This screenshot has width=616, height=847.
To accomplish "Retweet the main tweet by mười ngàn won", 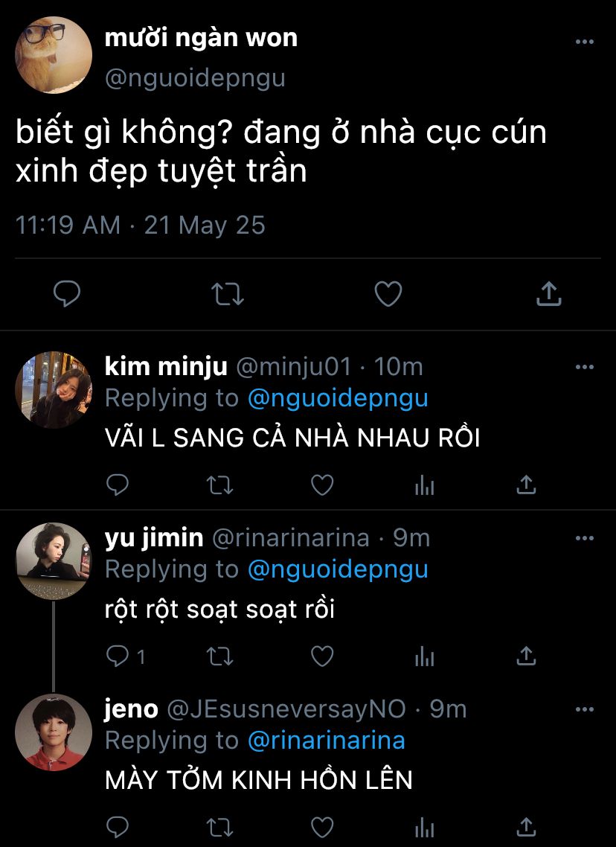I will click(x=228, y=294).
